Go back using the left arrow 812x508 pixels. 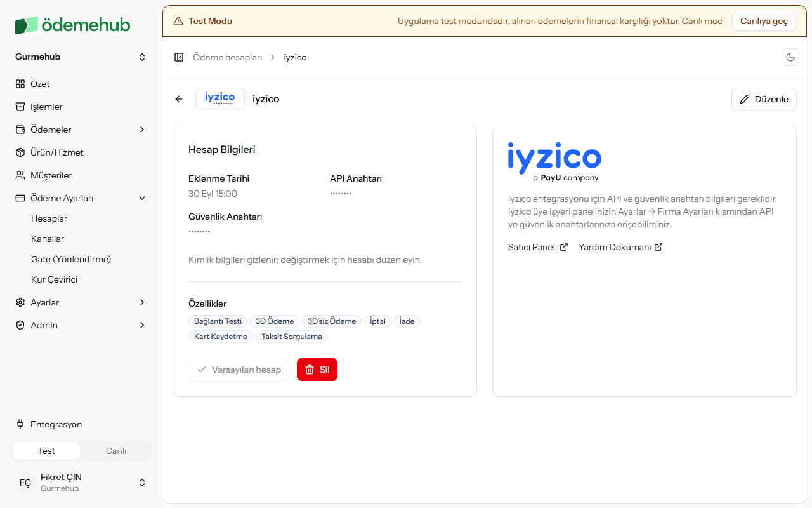179,99
